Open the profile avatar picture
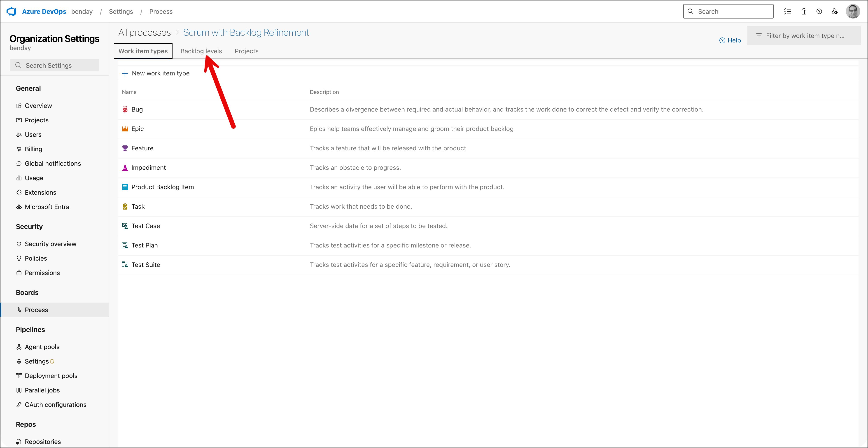 coord(853,11)
